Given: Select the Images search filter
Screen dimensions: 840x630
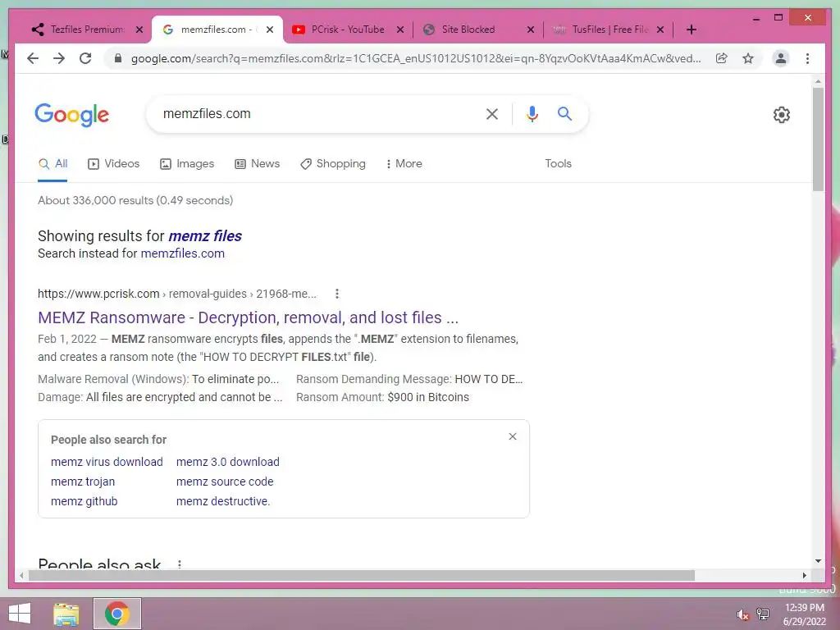Looking at the screenshot, I should click(x=187, y=164).
